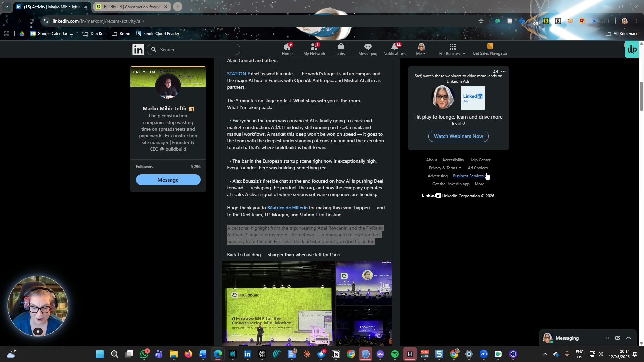The height and width of the screenshot is (362, 644).
Task: Open the Help Center link
Action: pos(480,160)
